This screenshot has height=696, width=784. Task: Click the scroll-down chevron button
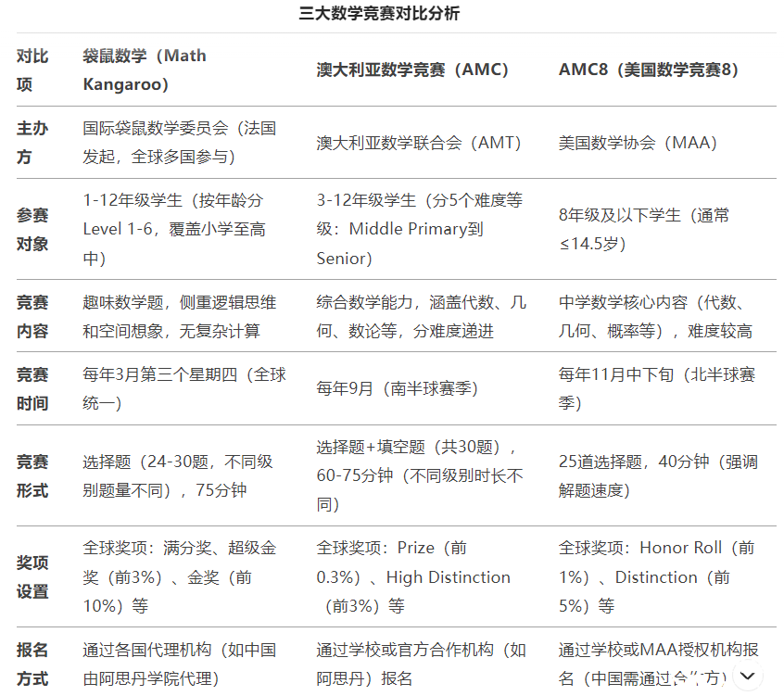tap(748, 676)
